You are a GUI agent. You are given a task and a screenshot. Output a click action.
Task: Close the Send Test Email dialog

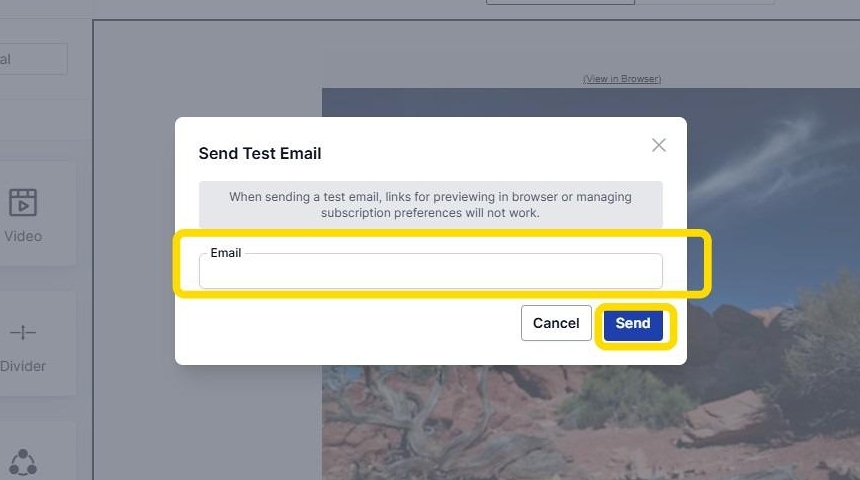click(x=658, y=145)
